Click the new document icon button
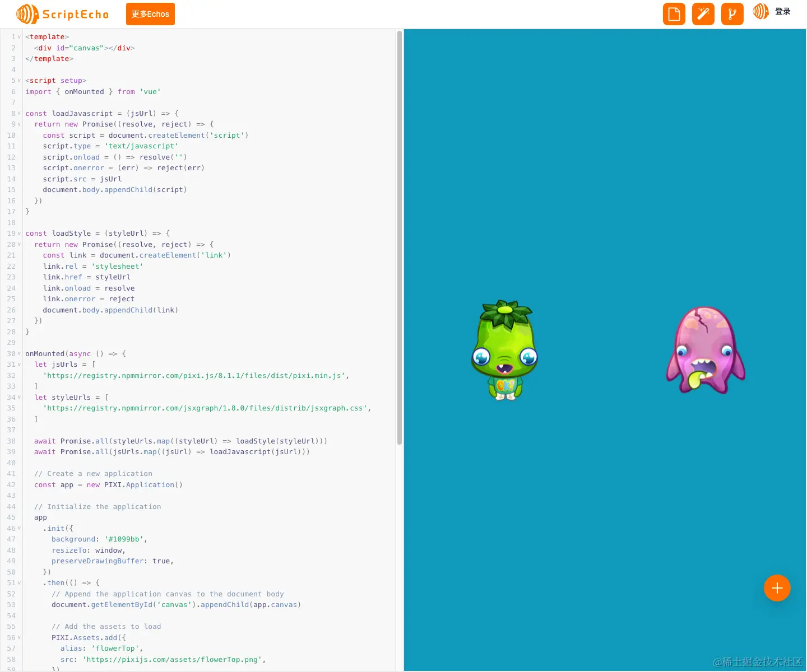The width and height of the screenshot is (807, 672). tap(674, 14)
